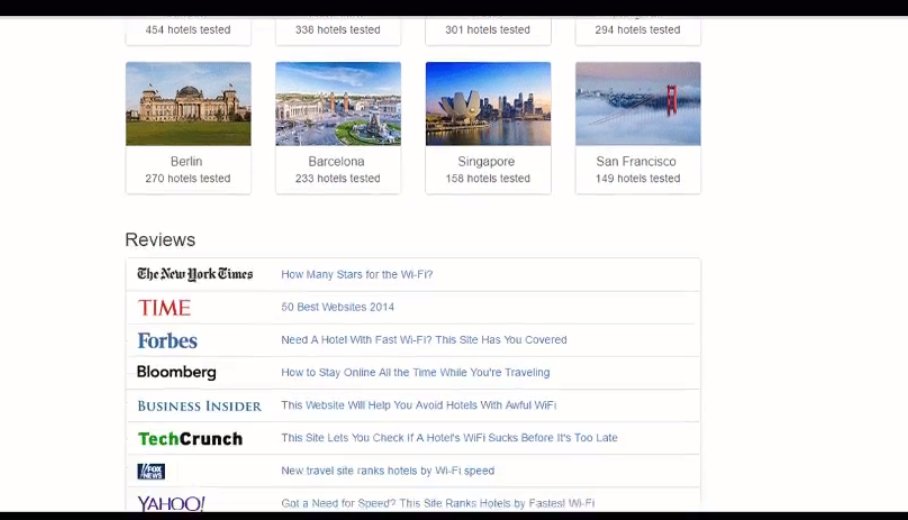Click the New York Times logo

(195, 274)
